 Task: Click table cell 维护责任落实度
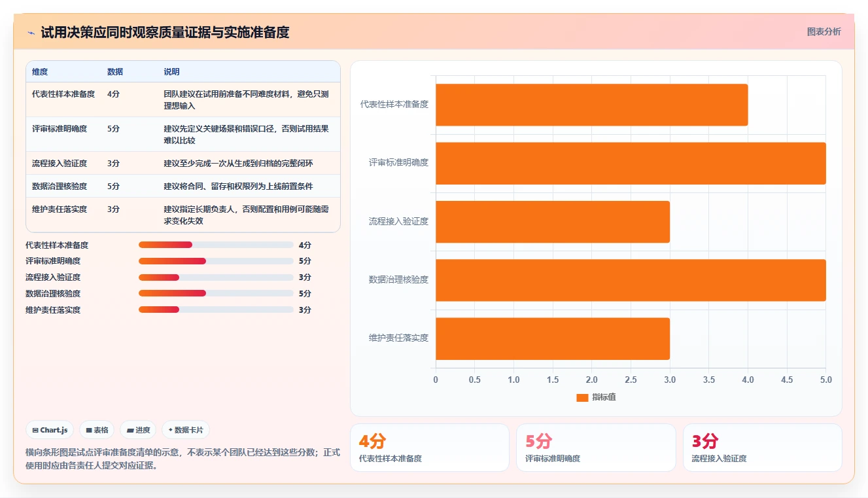[60, 209]
